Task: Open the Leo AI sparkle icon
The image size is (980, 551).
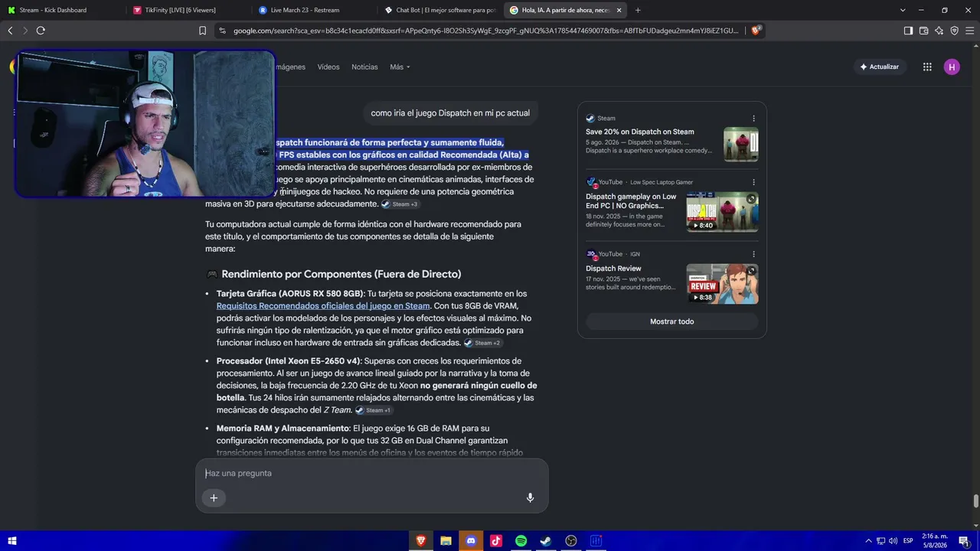Action: [939, 31]
